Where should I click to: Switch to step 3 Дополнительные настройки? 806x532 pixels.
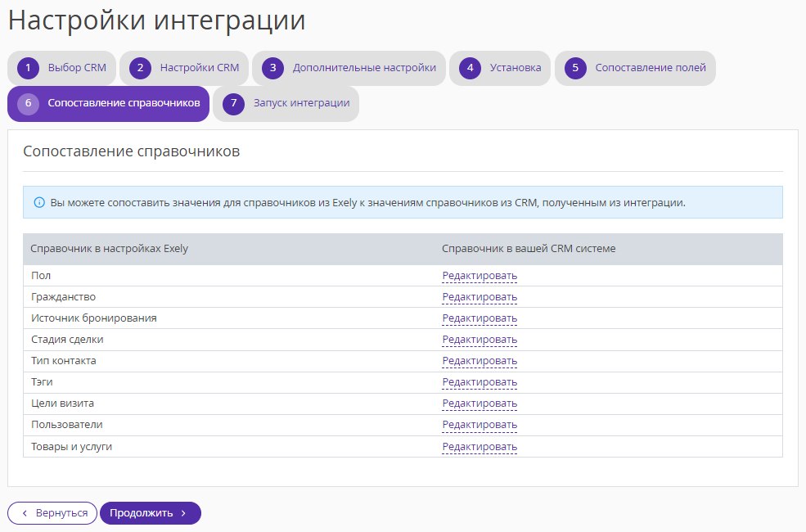(349, 68)
